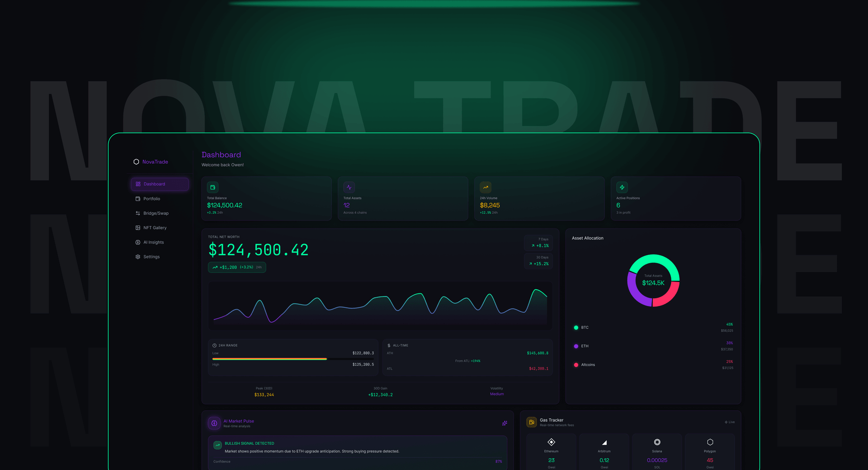Open the Portfolio sidebar item
This screenshot has width=868, height=470.
pyautogui.click(x=160, y=199)
